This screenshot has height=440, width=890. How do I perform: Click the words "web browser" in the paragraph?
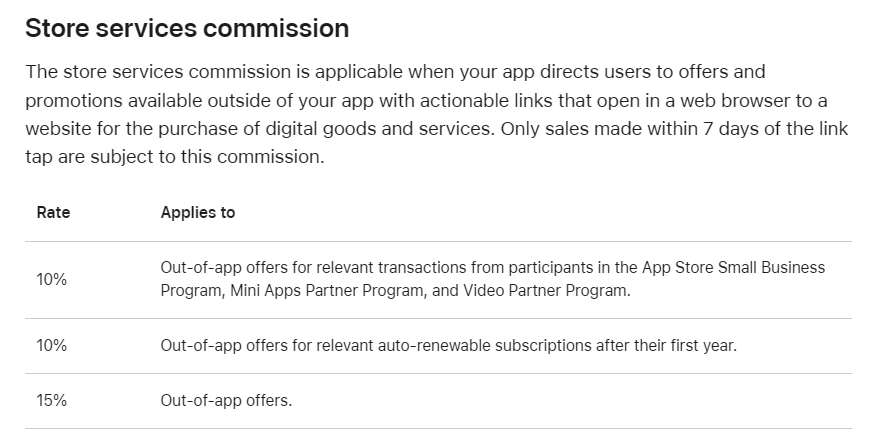[735, 100]
